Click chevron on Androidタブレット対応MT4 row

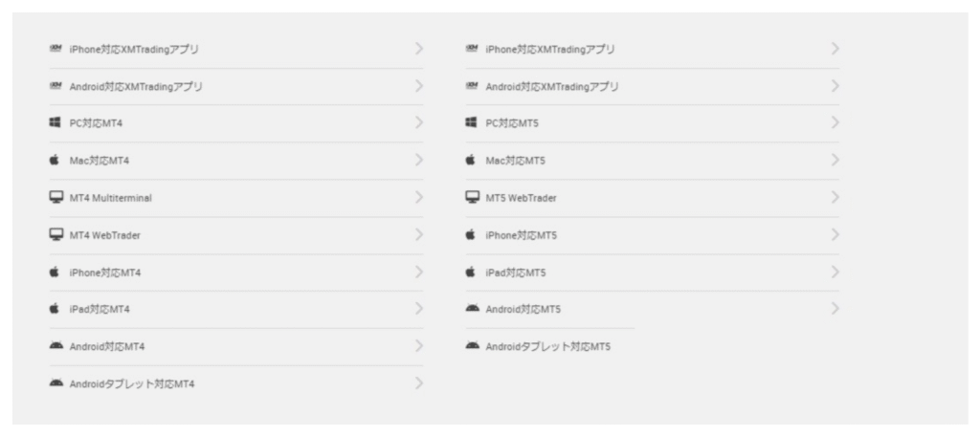[x=419, y=383]
